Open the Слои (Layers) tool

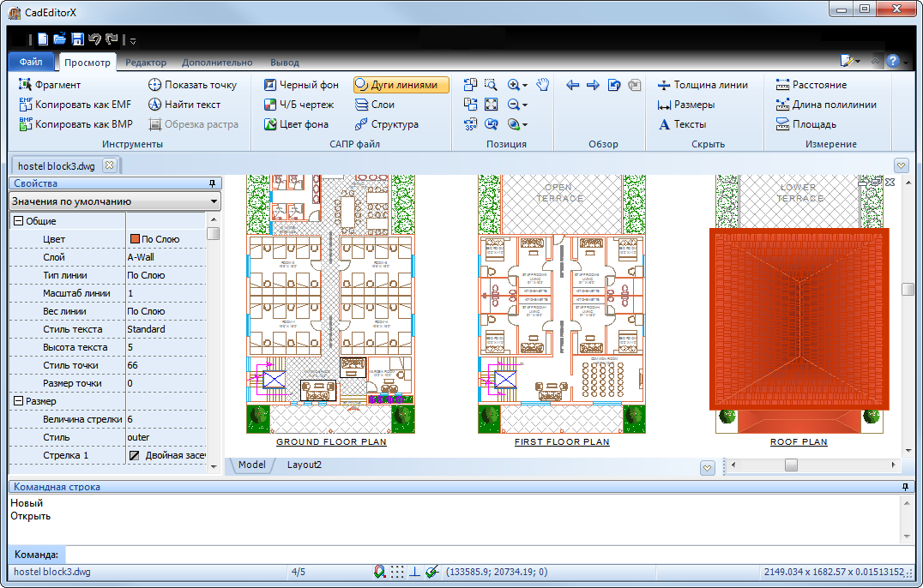tap(374, 105)
